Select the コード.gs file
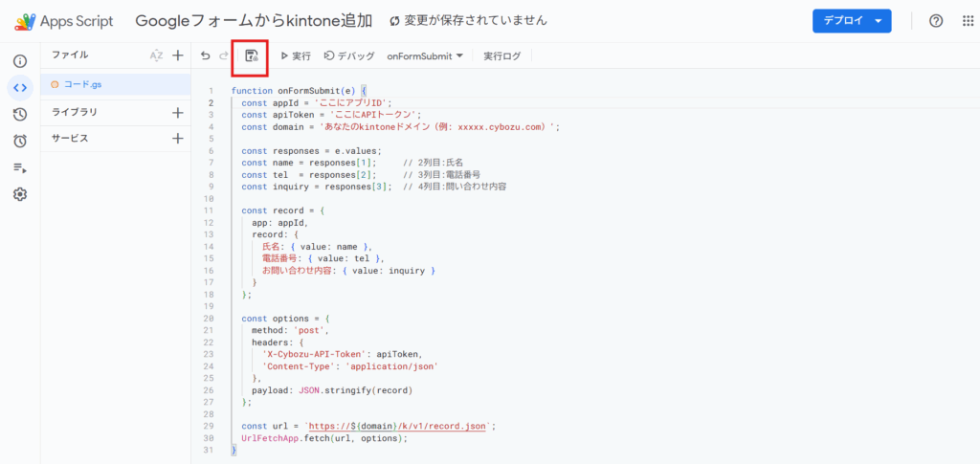Viewport: 980px width, 464px height. pos(116,85)
